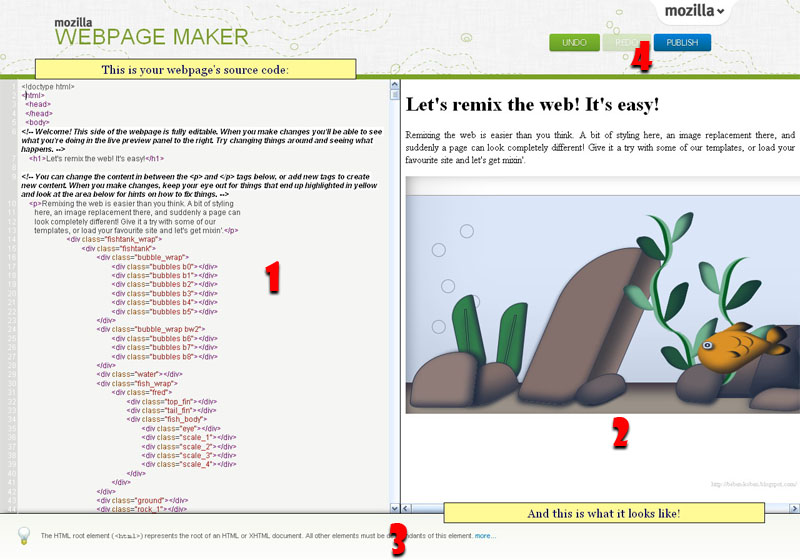
Task: Click preview horizontal scrollbar right arrow
Action: point(794,508)
